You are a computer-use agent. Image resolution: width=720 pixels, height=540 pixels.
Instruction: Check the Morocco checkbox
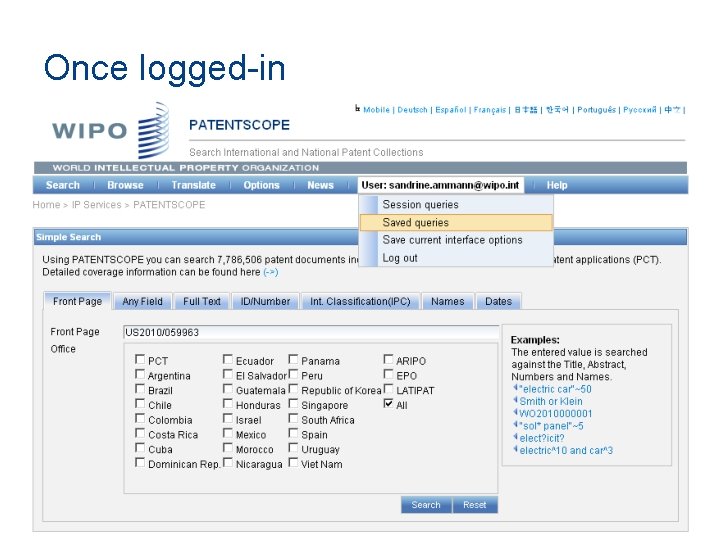tap(228, 447)
